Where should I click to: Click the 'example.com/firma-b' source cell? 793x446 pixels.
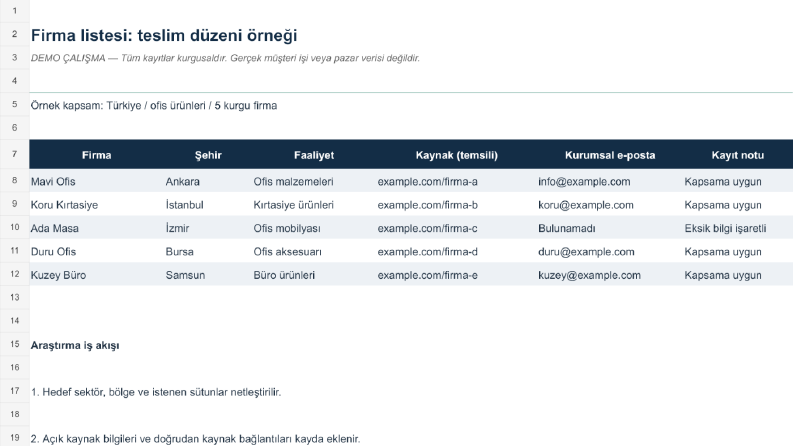pos(427,205)
